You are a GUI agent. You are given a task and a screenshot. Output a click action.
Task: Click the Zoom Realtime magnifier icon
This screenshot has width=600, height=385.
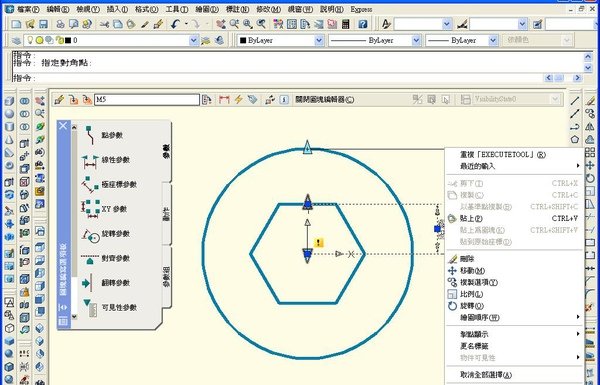click(234, 24)
